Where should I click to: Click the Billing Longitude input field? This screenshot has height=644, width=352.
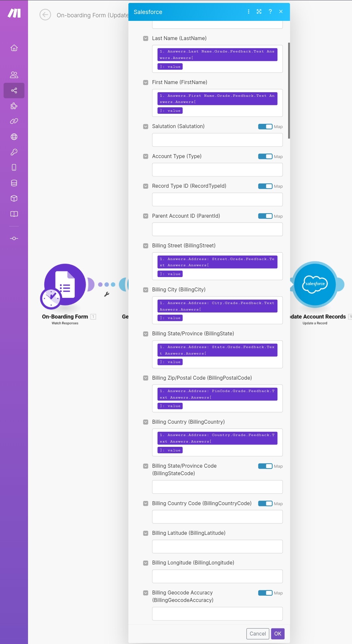point(217,576)
